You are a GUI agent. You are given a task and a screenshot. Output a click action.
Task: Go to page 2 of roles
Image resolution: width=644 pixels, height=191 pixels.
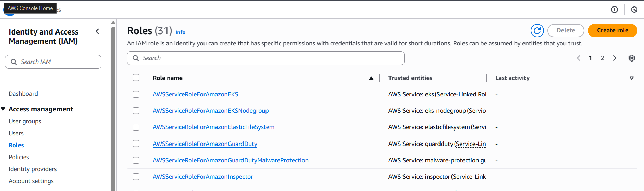(602, 58)
